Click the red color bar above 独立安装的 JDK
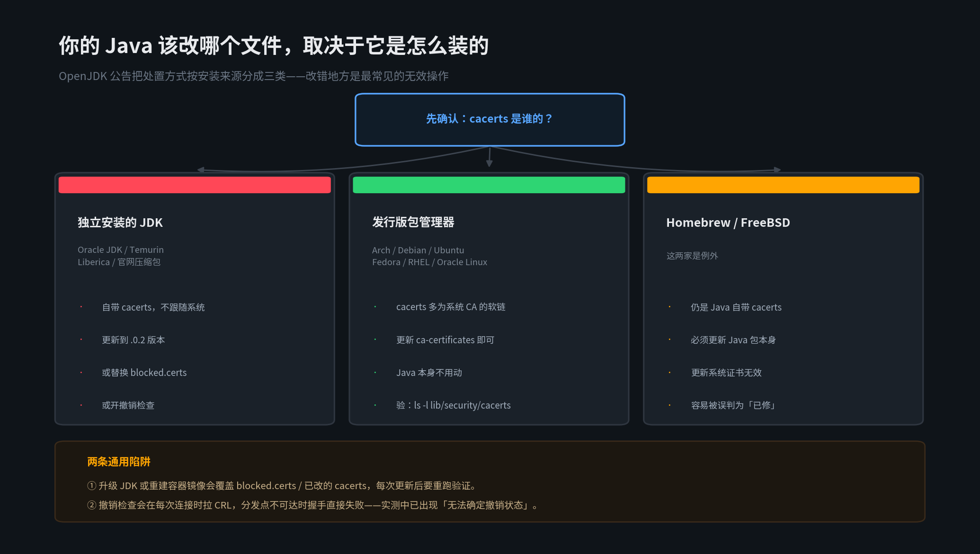The height and width of the screenshot is (554, 980). (195, 185)
